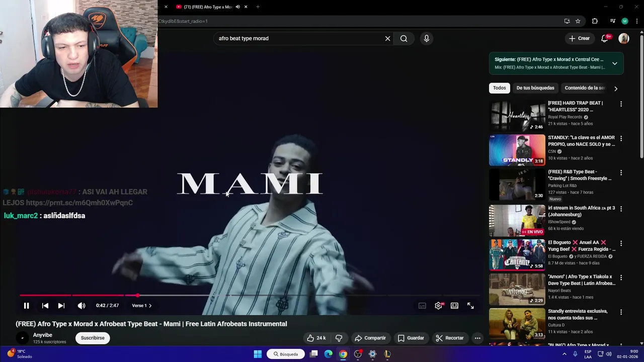This screenshot has width=644, height=362.
Task: Open the Chrome extensions puzzle icon
Action: [x=595, y=21]
